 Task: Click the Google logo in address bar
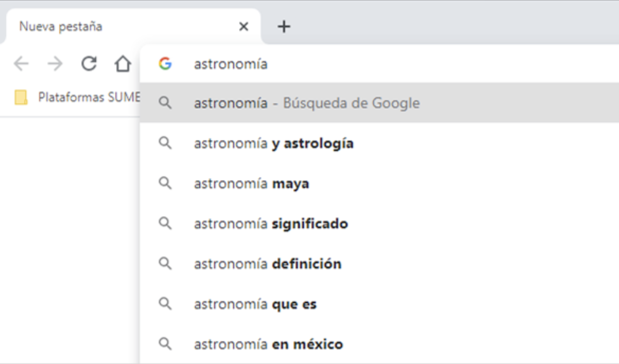(x=165, y=64)
